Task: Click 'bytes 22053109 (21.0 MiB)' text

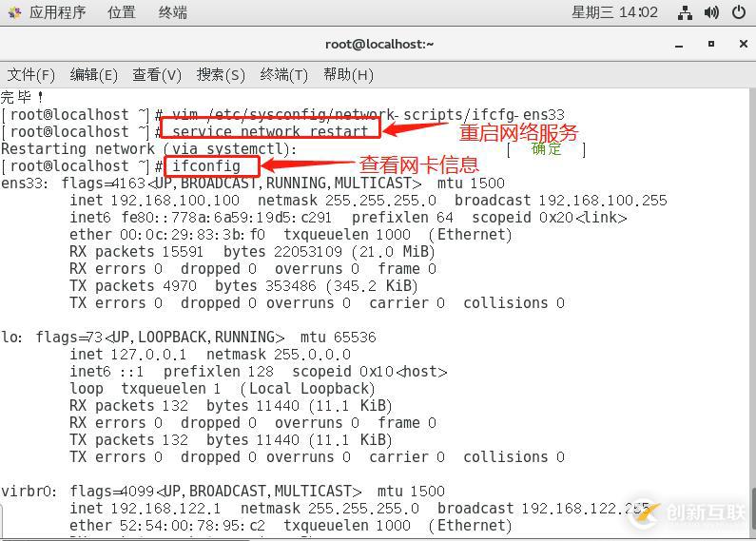Action: (329, 252)
